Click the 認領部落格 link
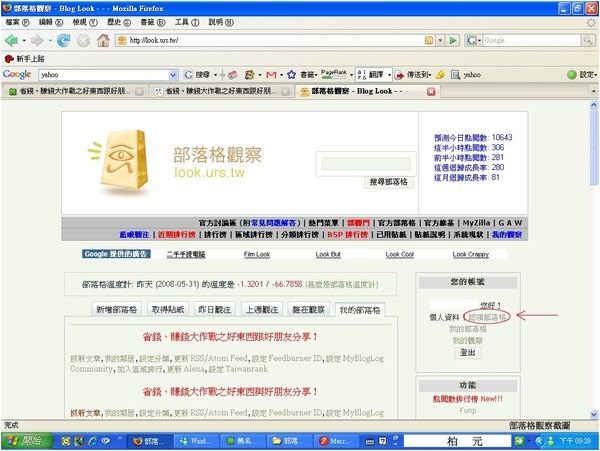 point(487,317)
